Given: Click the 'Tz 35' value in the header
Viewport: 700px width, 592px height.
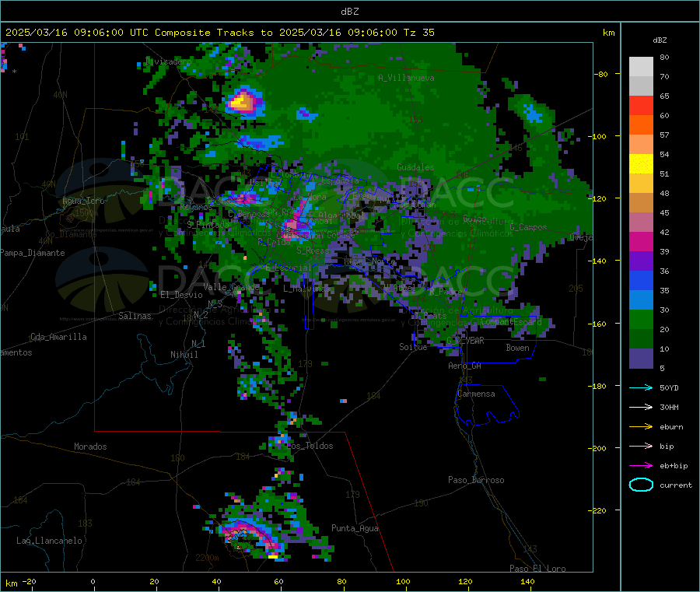Looking at the screenshot, I should click(x=418, y=33).
